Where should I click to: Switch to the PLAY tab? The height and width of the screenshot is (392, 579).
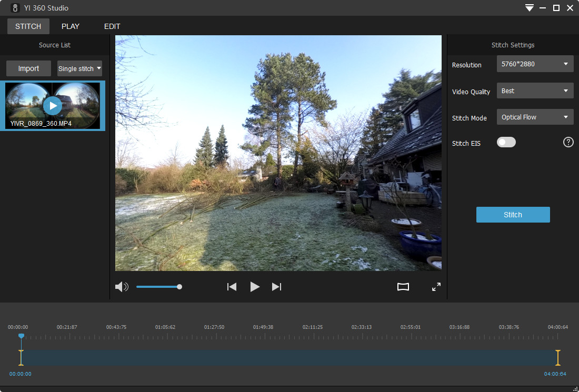[x=71, y=26]
